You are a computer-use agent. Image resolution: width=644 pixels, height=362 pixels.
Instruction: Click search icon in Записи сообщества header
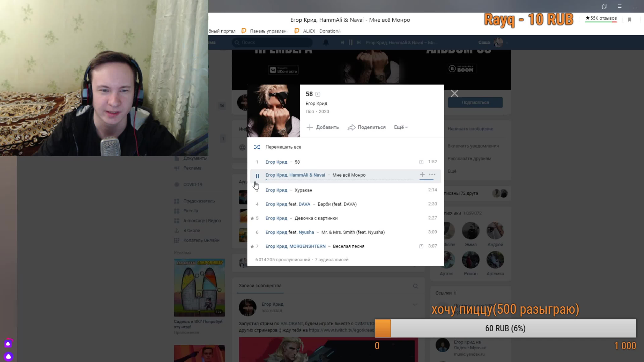[415, 286]
